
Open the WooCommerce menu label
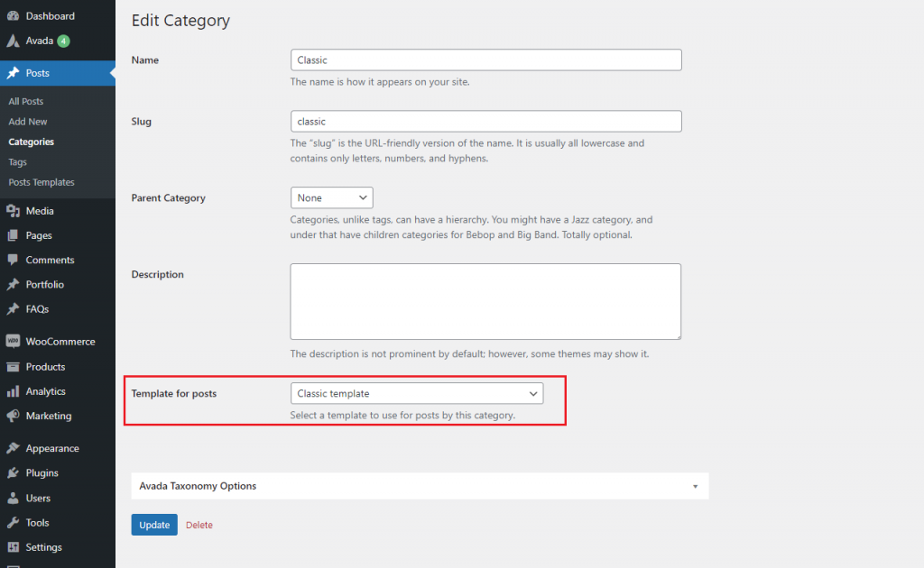click(x=60, y=342)
